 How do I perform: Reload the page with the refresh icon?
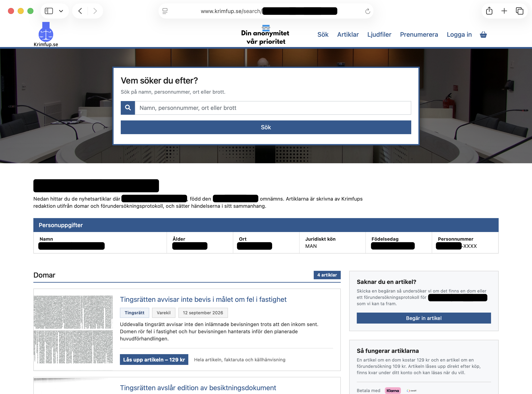(x=368, y=11)
